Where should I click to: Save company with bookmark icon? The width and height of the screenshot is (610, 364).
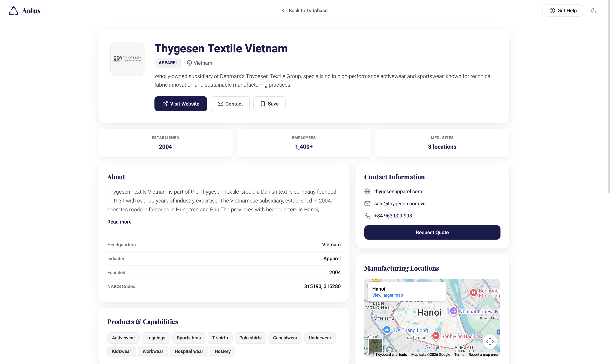(269, 104)
